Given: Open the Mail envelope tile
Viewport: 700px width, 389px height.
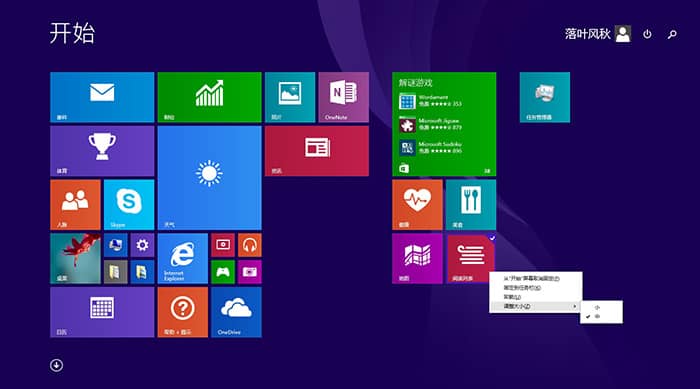Looking at the screenshot, I should pyautogui.click(x=102, y=97).
